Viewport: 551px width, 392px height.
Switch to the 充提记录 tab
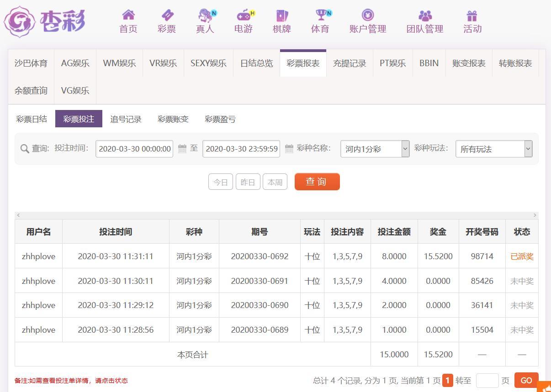[x=350, y=63]
